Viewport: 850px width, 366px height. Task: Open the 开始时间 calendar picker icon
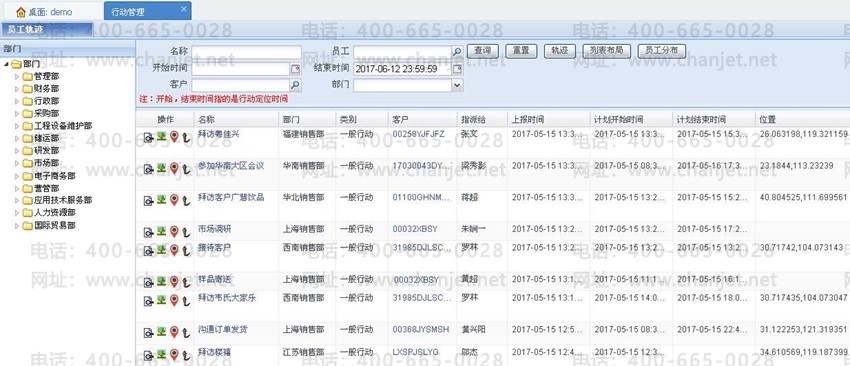(295, 69)
